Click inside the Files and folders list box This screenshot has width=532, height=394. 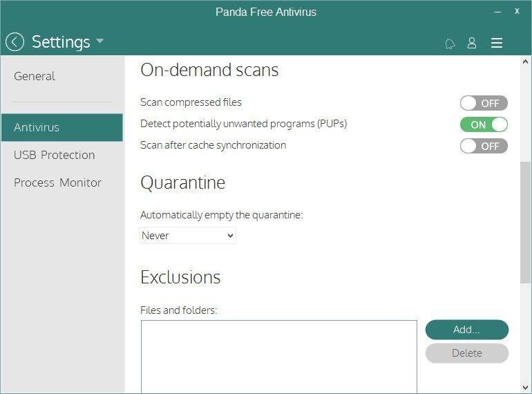[279, 357]
